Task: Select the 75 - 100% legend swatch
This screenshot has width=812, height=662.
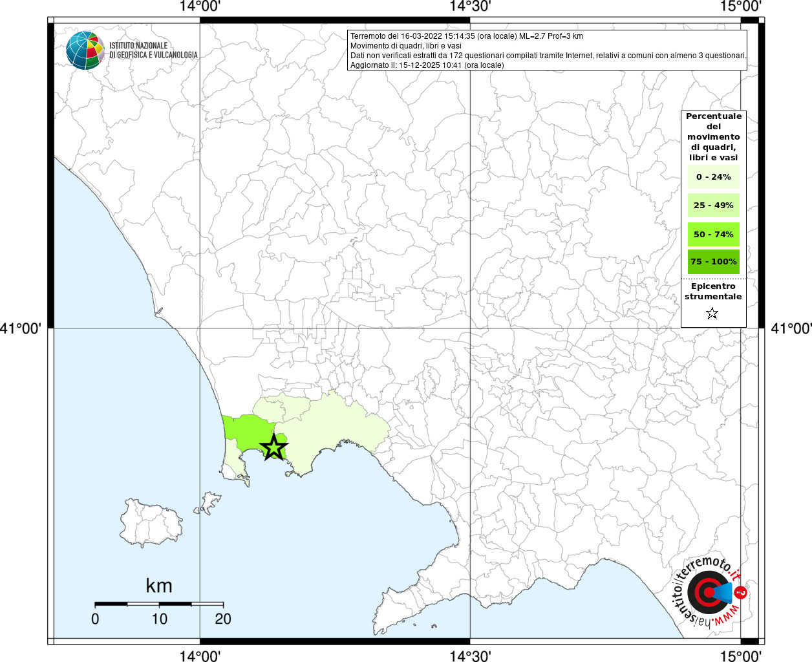Action: pyautogui.click(x=714, y=262)
